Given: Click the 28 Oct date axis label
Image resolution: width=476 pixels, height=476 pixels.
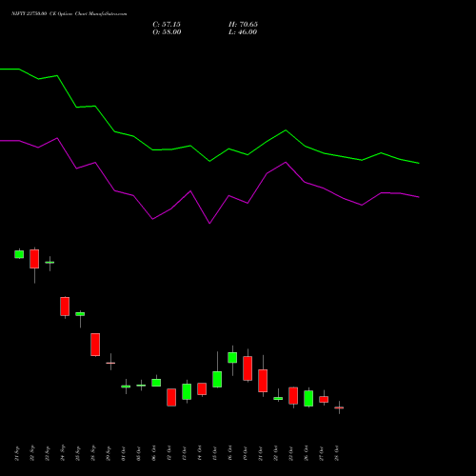Looking at the screenshot, I should coord(337,453).
